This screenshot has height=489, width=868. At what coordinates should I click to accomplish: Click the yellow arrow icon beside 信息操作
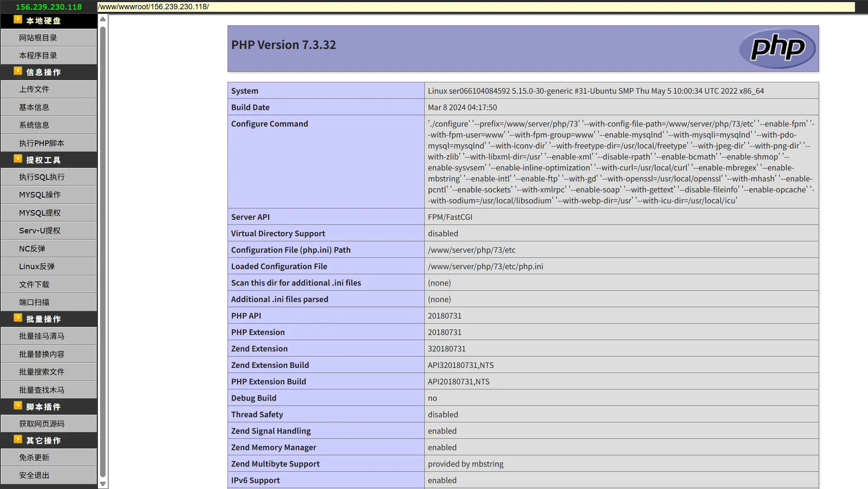(x=18, y=71)
